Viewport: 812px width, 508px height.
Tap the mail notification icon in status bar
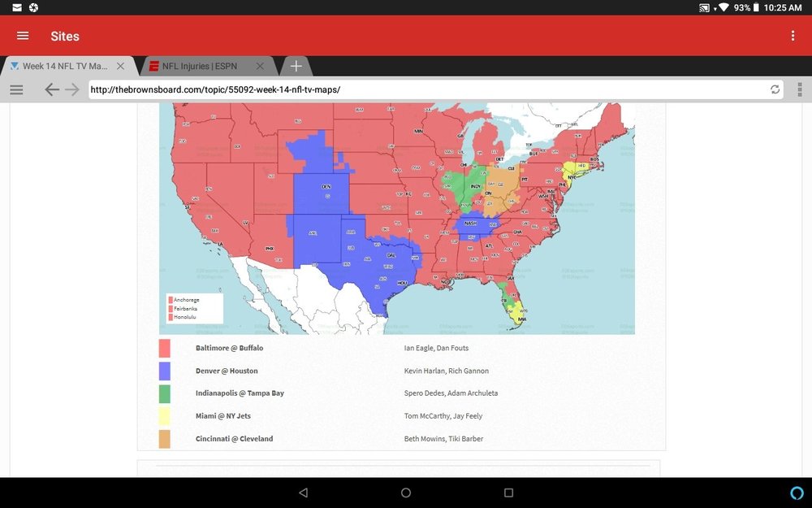click(17, 8)
